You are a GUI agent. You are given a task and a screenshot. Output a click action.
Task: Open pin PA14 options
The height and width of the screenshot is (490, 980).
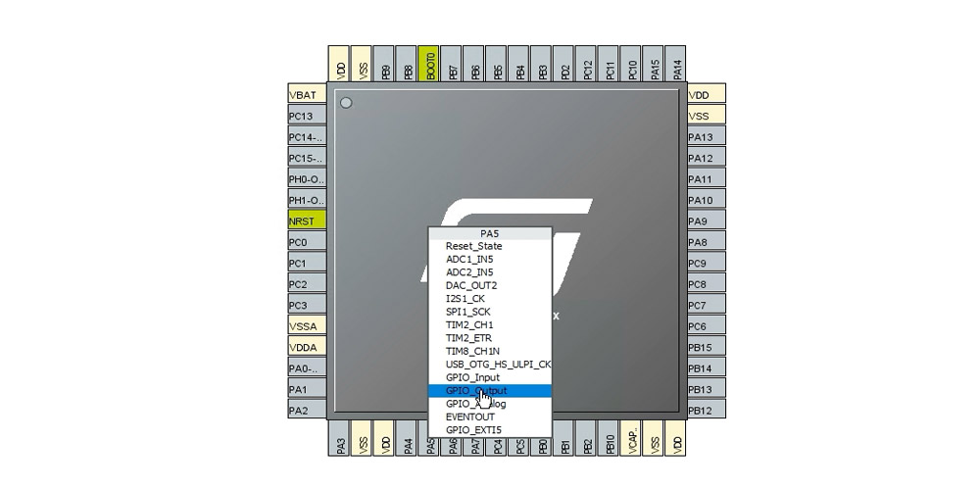[x=675, y=63]
